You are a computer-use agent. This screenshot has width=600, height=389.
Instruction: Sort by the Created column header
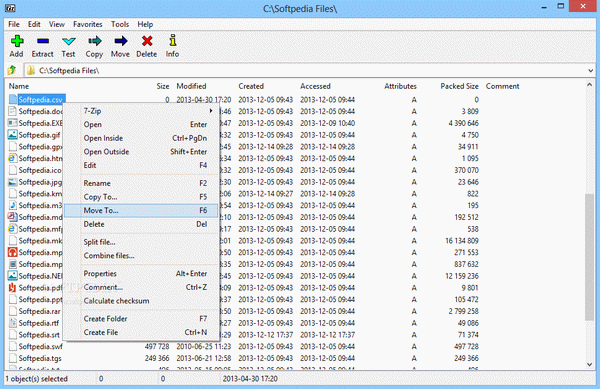pos(251,86)
